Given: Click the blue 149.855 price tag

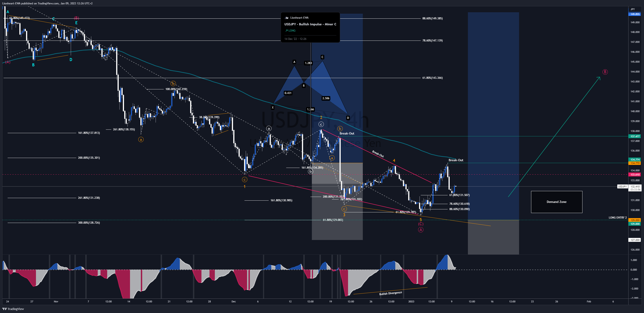Looking at the screenshot, I should pos(635,14).
